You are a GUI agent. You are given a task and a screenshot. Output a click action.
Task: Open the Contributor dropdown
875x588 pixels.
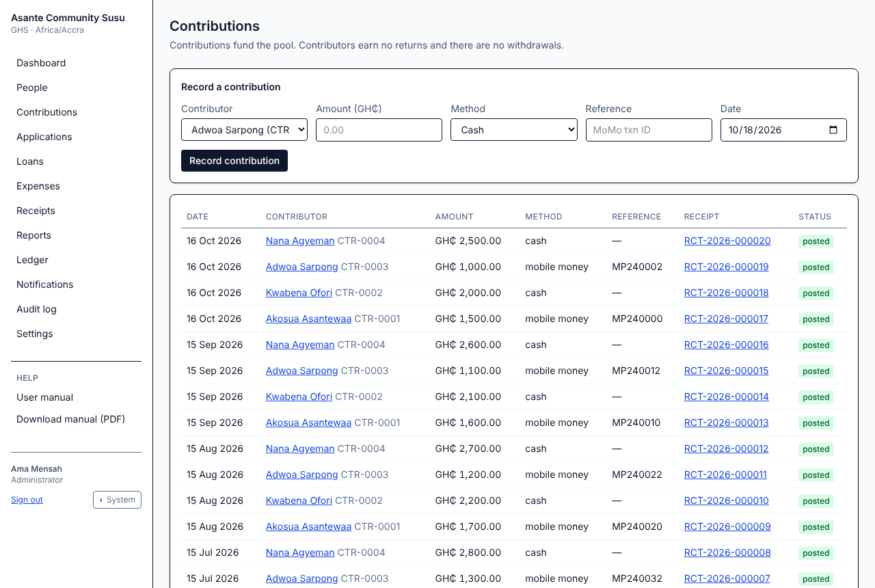tap(244, 130)
